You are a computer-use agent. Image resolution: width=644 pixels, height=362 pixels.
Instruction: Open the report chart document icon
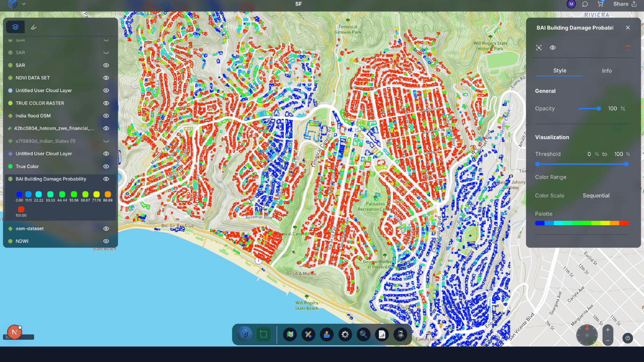[x=382, y=334]
